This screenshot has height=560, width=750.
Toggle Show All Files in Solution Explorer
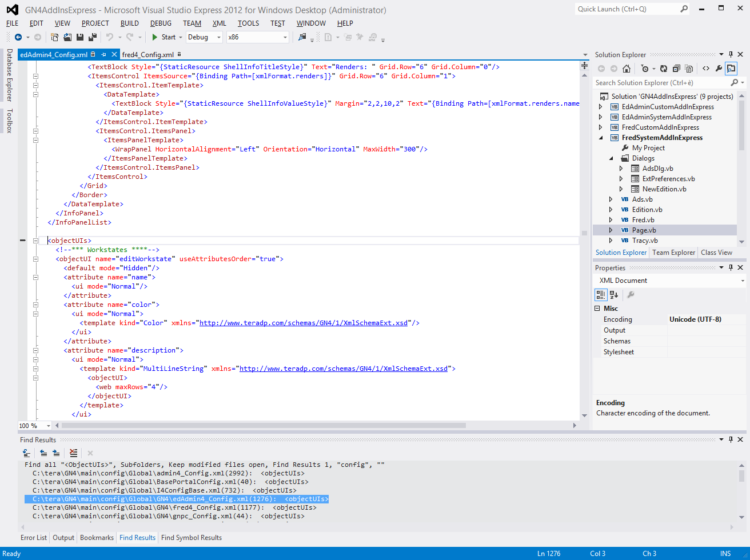[689, 69]
